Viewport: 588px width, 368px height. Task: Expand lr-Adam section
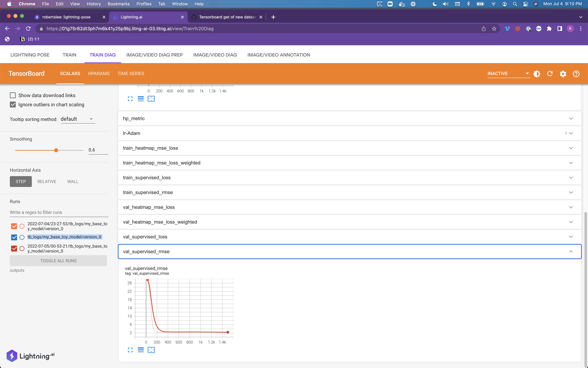(x=350, y=133)
